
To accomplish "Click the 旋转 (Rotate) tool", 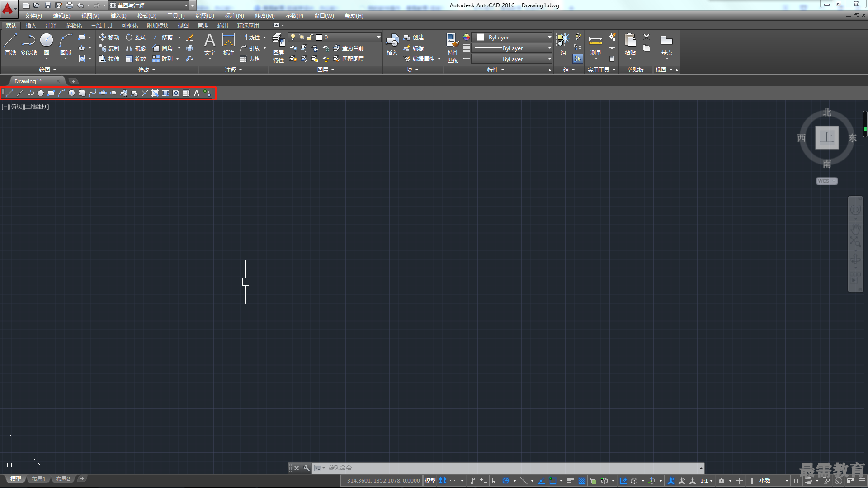I will (136, 38).
